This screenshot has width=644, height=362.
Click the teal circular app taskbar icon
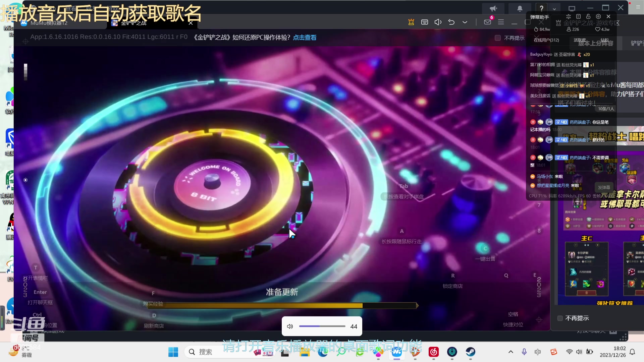452,352
